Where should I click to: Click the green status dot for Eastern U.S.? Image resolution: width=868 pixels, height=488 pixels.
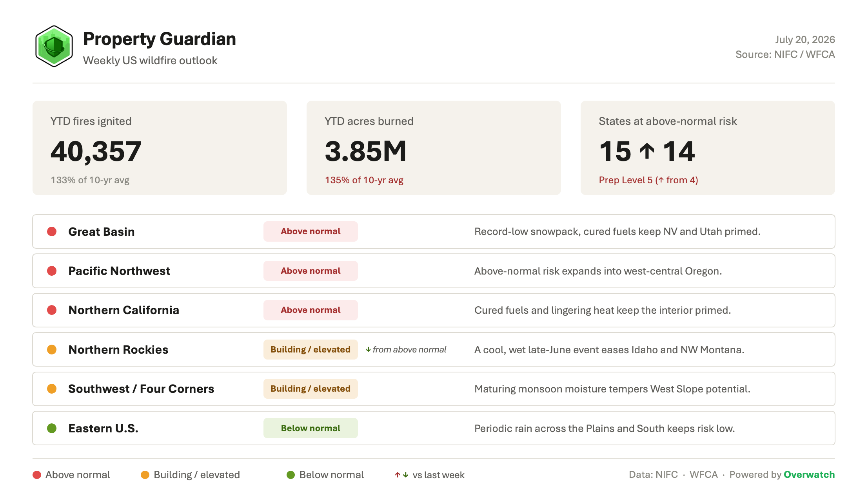pyautogui.click(x=52, y=428)
